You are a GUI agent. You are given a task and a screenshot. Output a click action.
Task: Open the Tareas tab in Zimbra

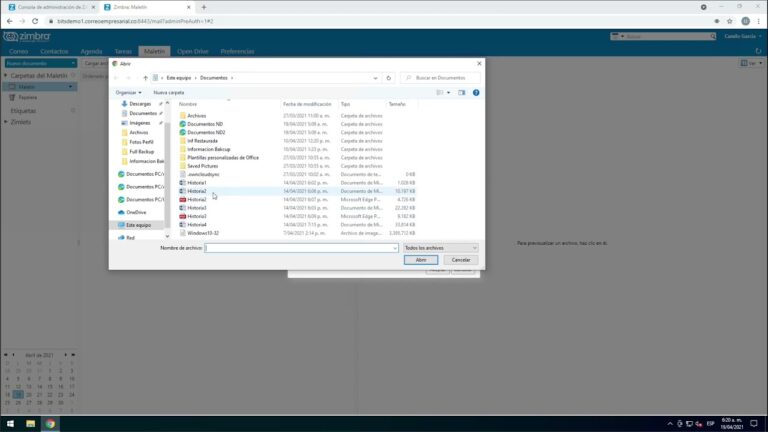[123, 51]
